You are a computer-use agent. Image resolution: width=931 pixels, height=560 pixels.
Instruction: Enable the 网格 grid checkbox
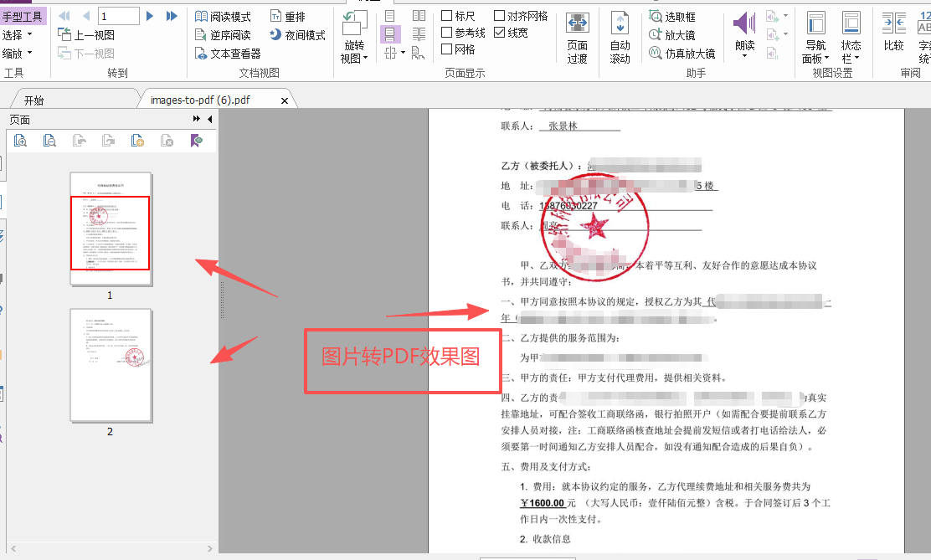click(447, 49)
